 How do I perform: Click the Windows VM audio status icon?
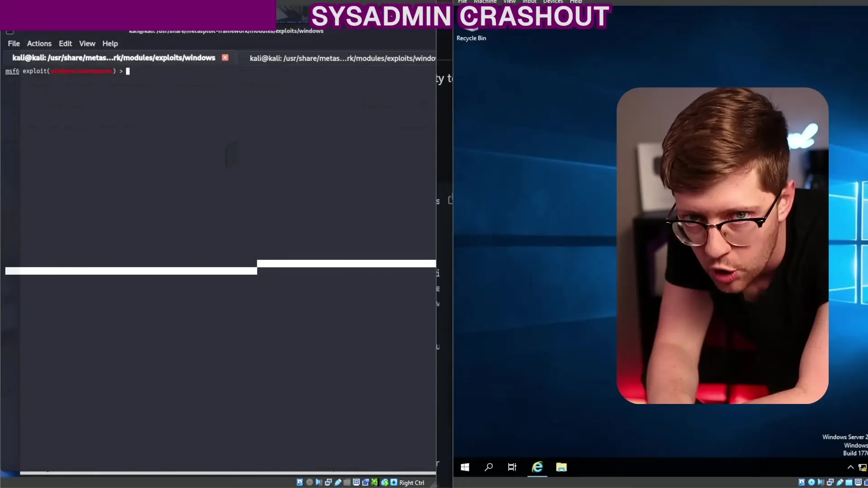(821, 482)
